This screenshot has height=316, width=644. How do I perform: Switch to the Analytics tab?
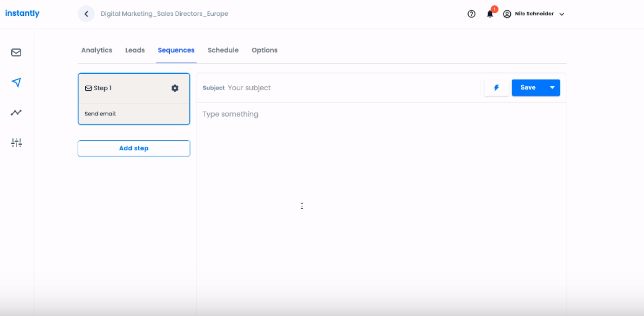pos(97,50)
